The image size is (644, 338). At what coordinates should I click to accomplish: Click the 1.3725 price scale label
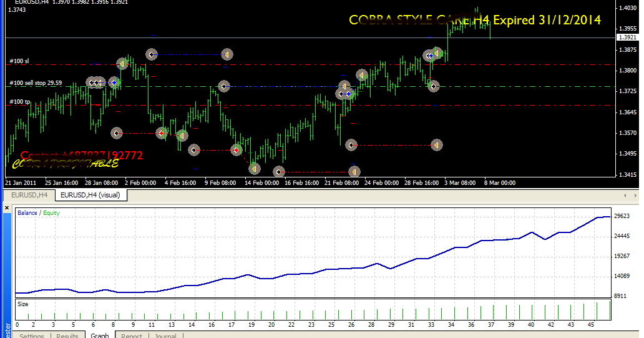pos(628,91)
